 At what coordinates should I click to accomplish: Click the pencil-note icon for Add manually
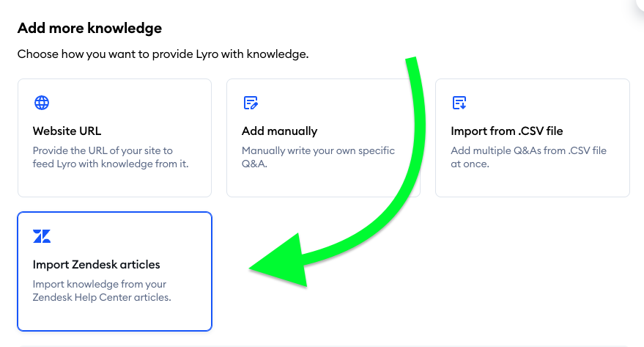coord(251,103)
